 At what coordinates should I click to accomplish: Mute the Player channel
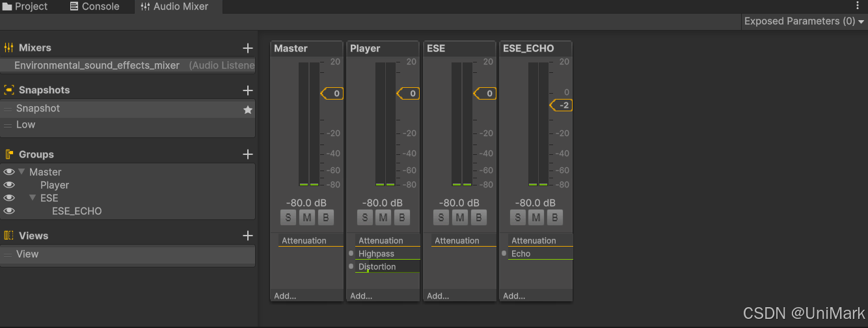[383, 217]
